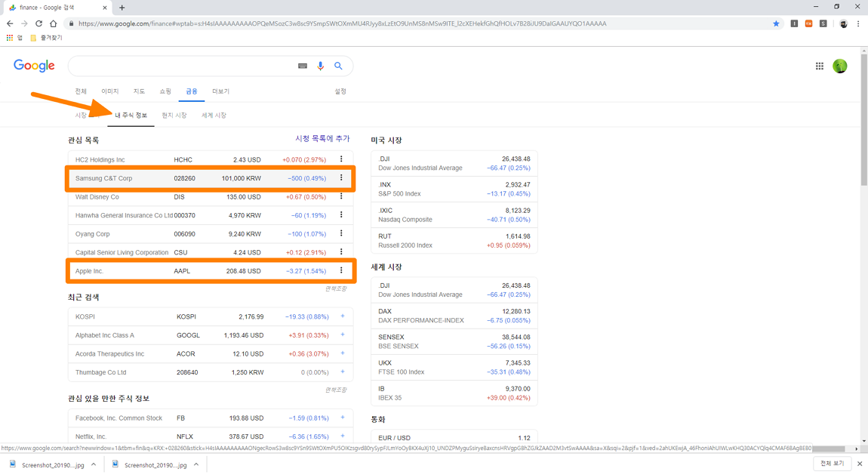The height and width of the screenshot is (475, 868).
Task: Switch to the 전체 search tab
Action: click(81, 91)
